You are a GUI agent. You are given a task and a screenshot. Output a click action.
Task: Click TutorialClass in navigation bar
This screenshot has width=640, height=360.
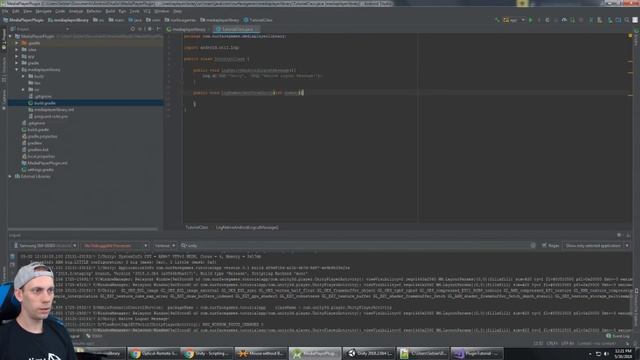tap(258, 20)
